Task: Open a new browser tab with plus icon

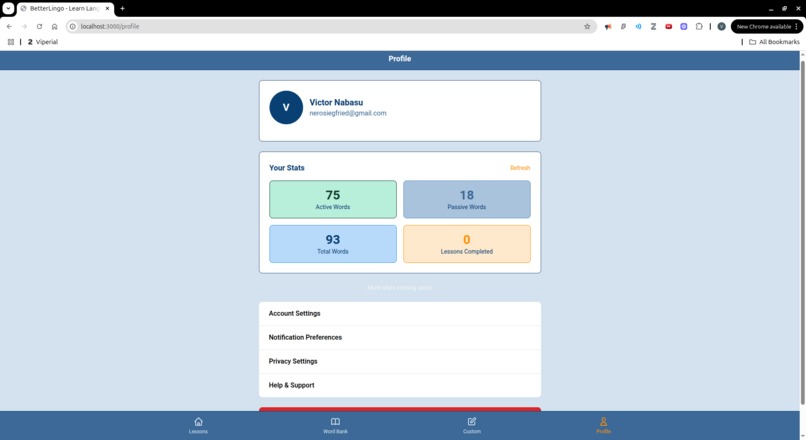Action: pyautogui.click(x=122, y=8)
